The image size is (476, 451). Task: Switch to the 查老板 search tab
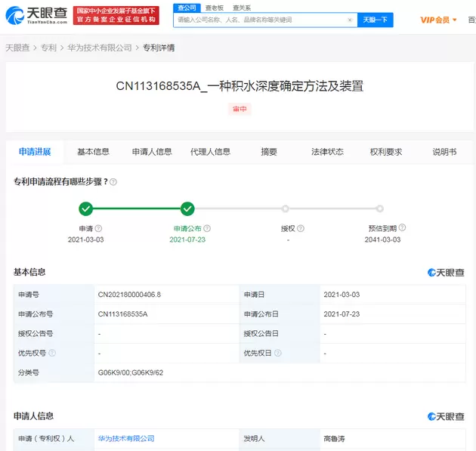[215, 8]
